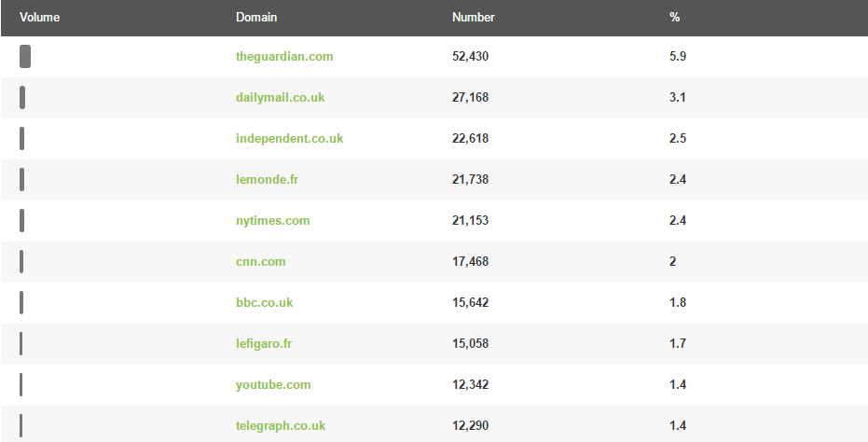The width and height of the screenshot is (868, 442).
Task: Open the youtube.com domain link
Action: click(273, 384)
